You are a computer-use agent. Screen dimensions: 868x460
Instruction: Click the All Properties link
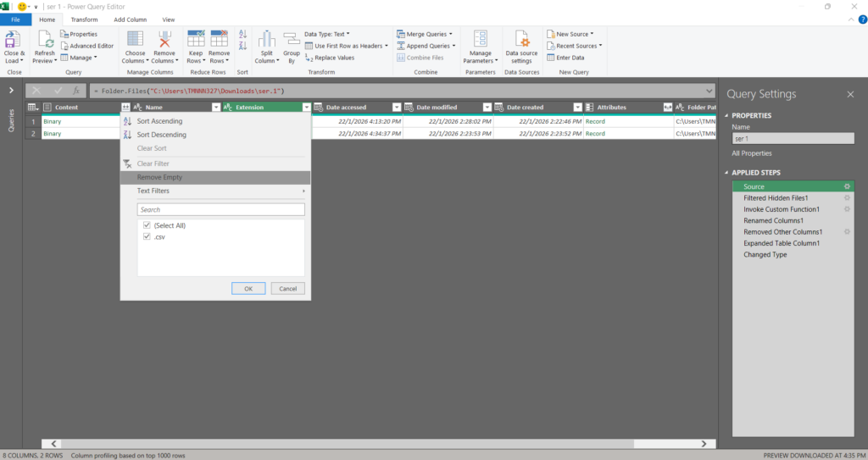click(752, 153)
